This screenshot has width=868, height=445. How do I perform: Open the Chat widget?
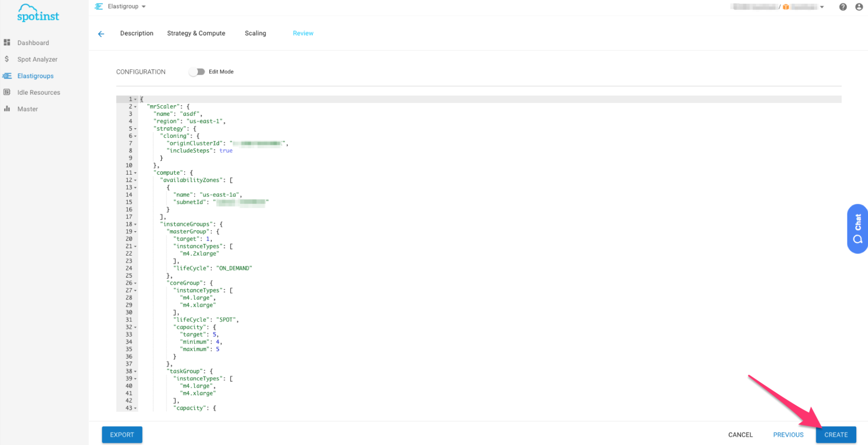point(857,229)
